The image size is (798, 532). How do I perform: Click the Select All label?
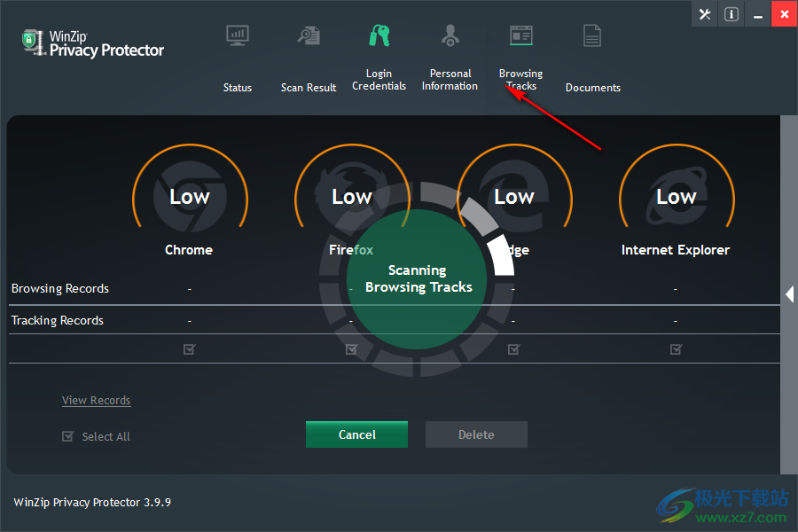[106, 436]
